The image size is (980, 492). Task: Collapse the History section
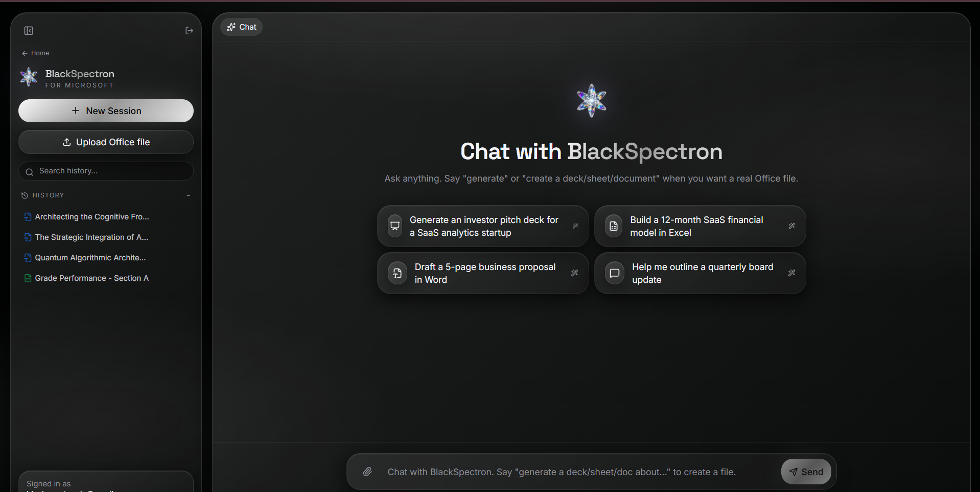pos(189,195)
